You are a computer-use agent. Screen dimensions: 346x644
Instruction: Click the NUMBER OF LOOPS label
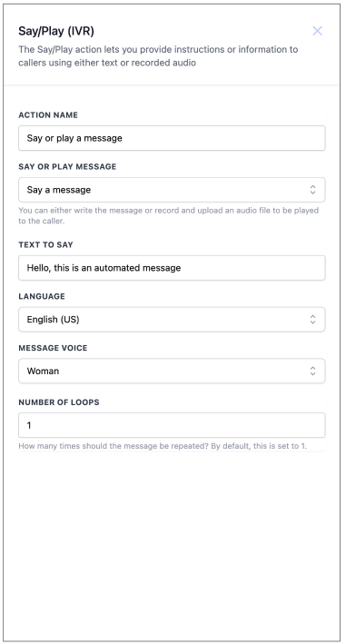[x=59, y=402]
